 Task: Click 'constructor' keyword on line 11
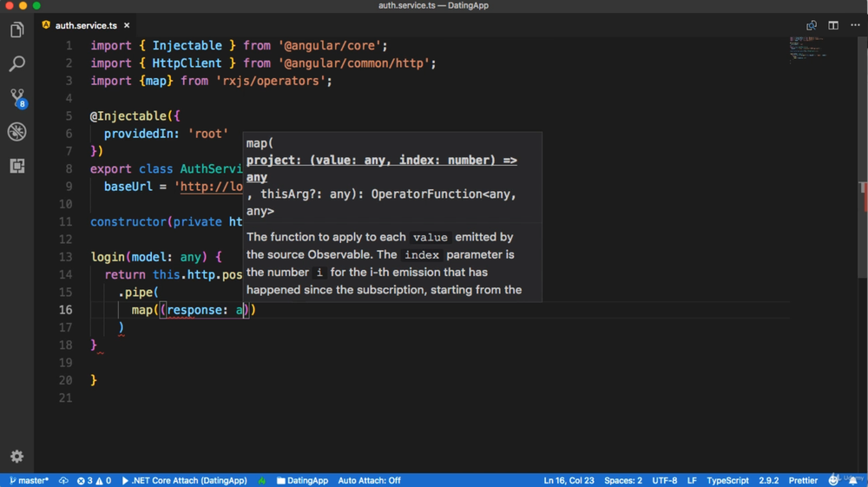coord(128,222)
